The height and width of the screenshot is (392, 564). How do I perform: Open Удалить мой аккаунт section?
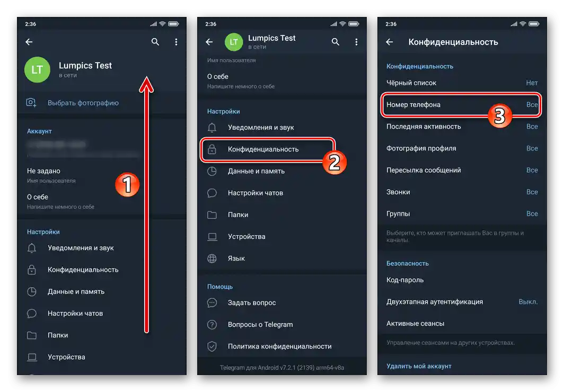click(419, 366)
